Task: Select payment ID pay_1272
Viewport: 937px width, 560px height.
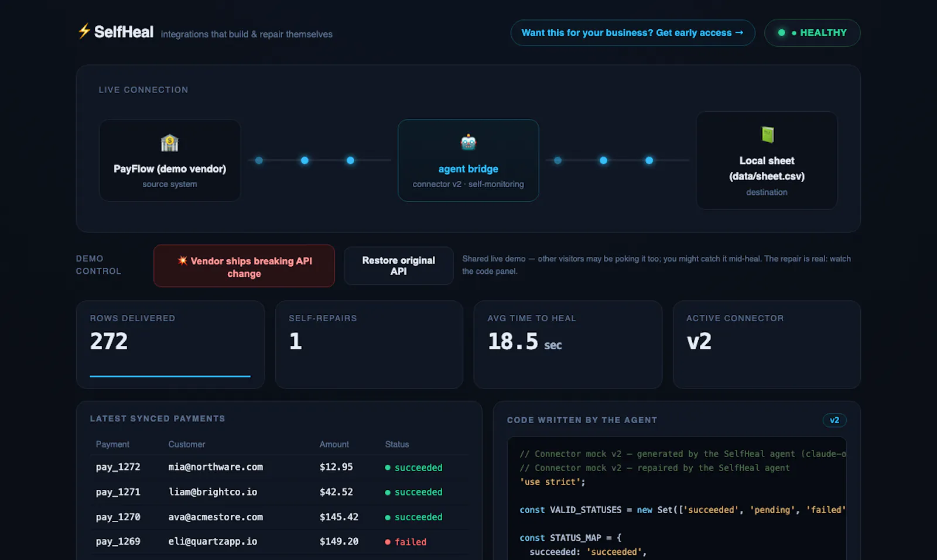Action: click(118, 467)
